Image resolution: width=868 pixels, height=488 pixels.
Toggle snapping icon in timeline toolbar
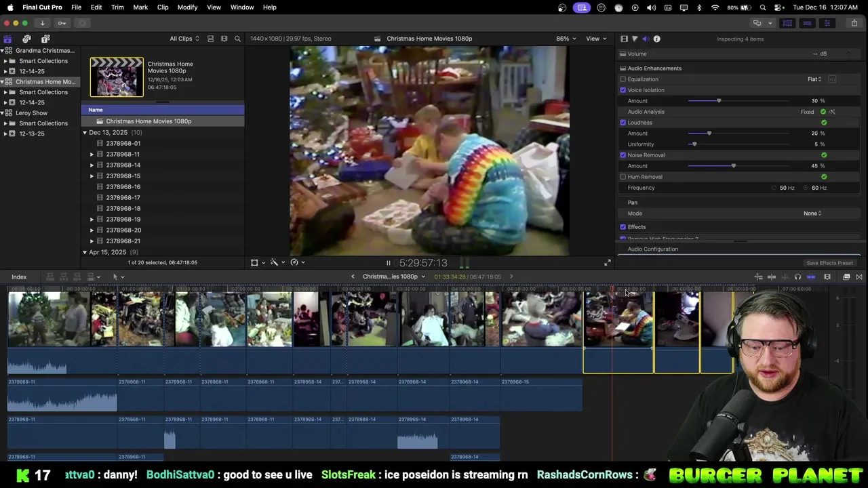tap(811, 277)
